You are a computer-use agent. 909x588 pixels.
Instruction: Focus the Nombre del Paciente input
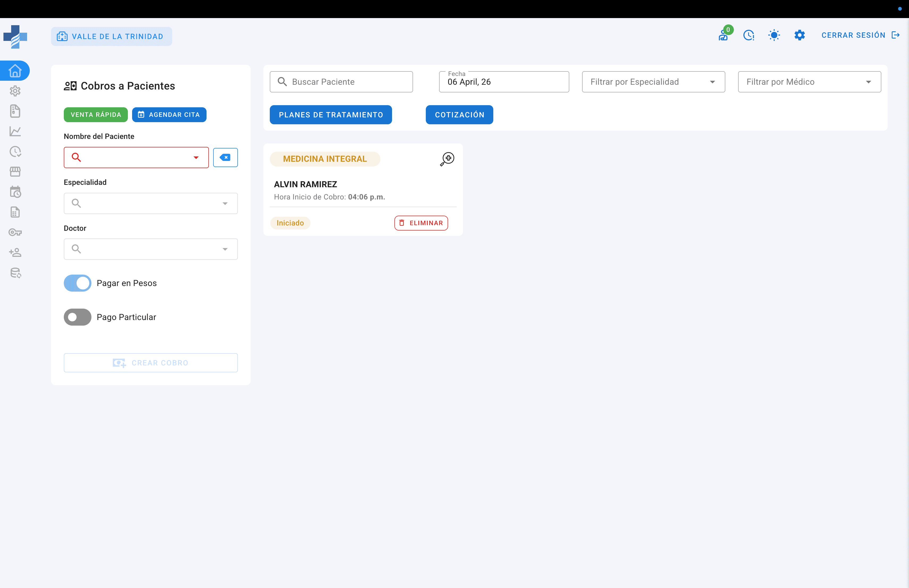[x=136, y=157]
